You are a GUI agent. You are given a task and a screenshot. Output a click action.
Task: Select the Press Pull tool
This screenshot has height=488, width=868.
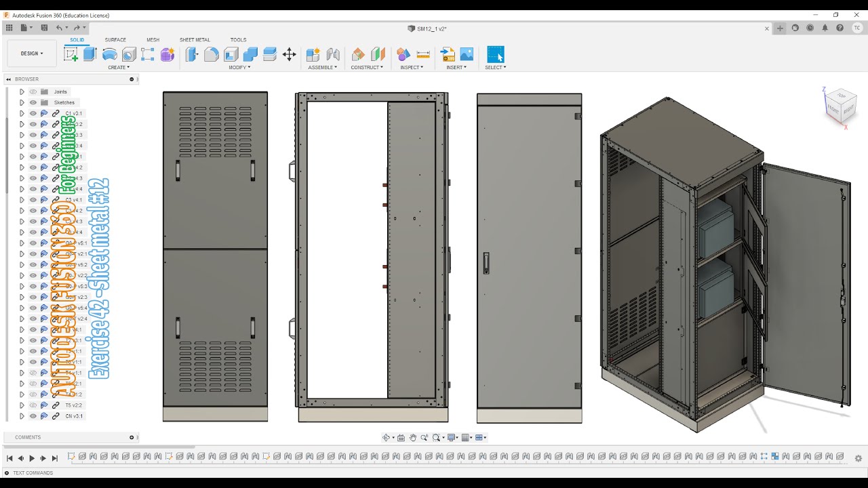192,54
